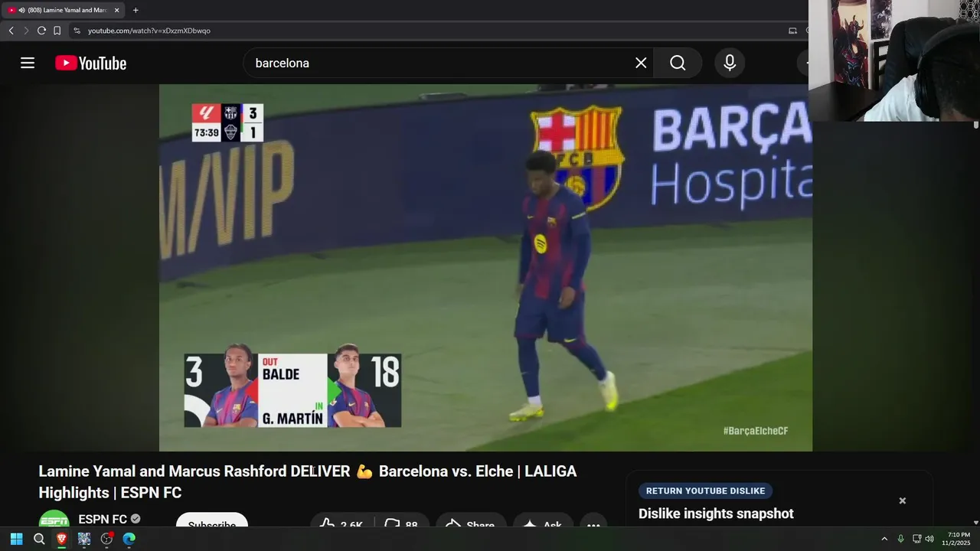Open the Ask AI button
Viewport: 980px width, 551px height.
(x=542, y=521)
